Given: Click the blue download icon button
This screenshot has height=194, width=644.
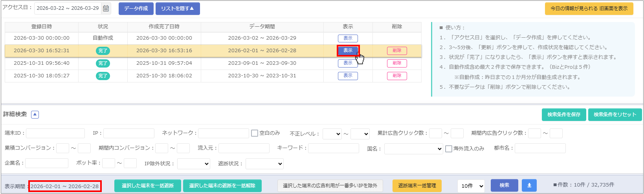Looking at the screenshot, I should (529, 185).
